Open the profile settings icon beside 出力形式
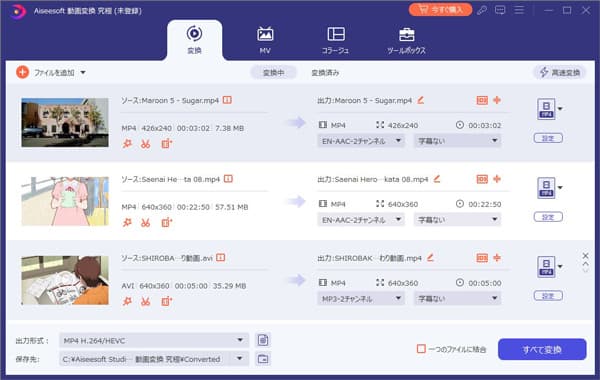Viewport: 600px width, 380px height. coord(263,340)
